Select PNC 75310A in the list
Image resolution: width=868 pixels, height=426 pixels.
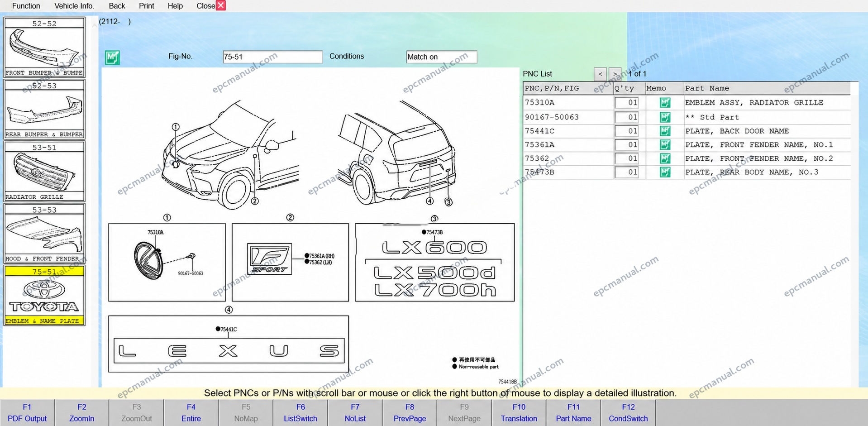click(539, 103)
